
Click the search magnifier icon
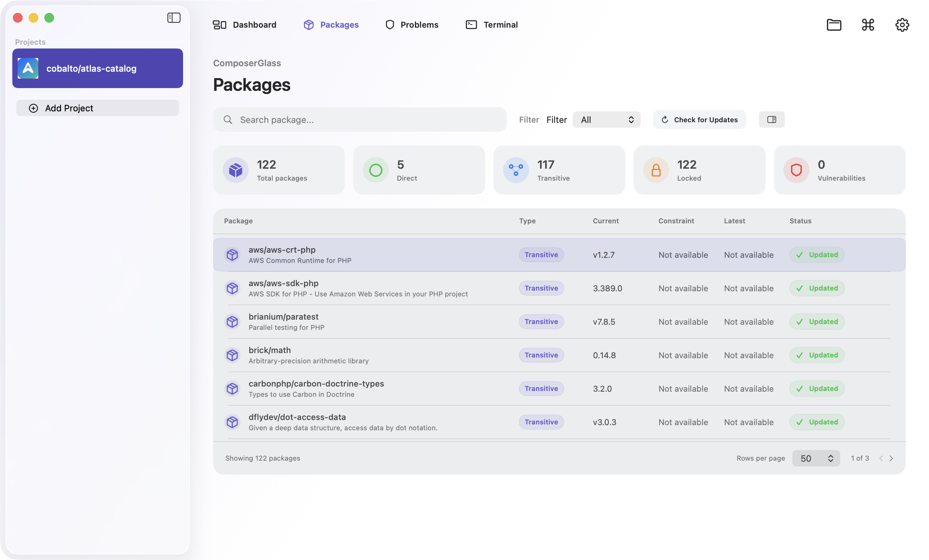228,120
